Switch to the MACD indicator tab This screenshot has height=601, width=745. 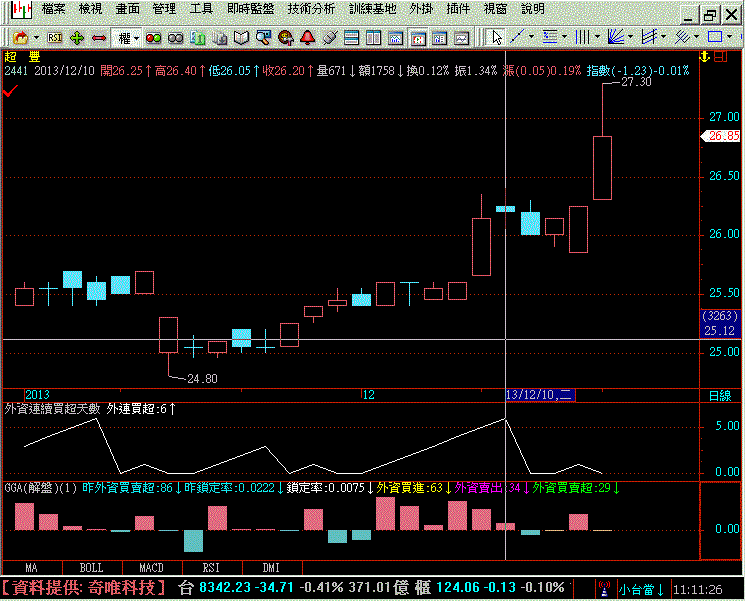[151, 567]
